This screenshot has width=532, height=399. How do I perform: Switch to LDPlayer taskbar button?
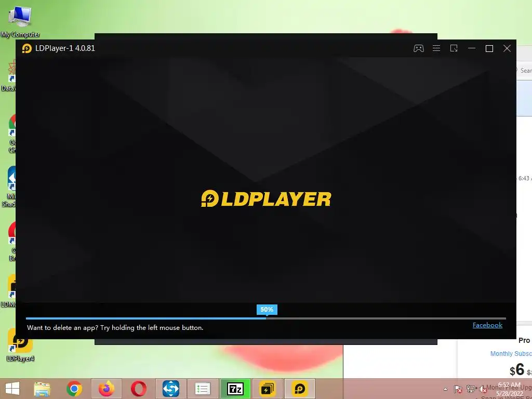(x=300, y=389)
